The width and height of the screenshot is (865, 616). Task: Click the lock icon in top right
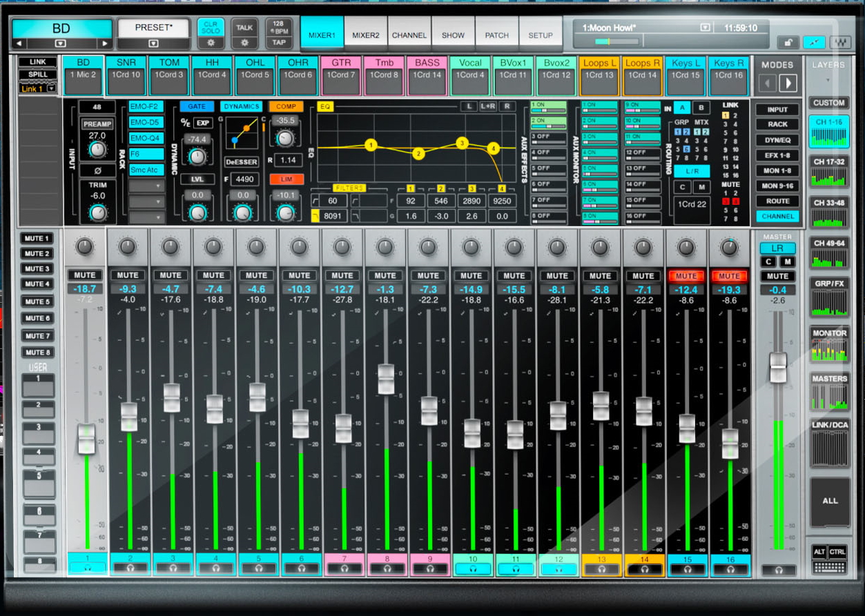coord(786,42)
